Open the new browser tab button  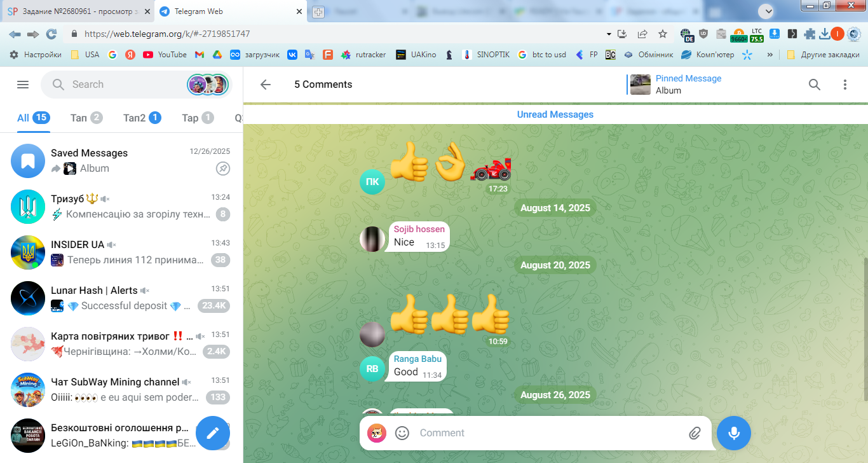pos(318,11)
